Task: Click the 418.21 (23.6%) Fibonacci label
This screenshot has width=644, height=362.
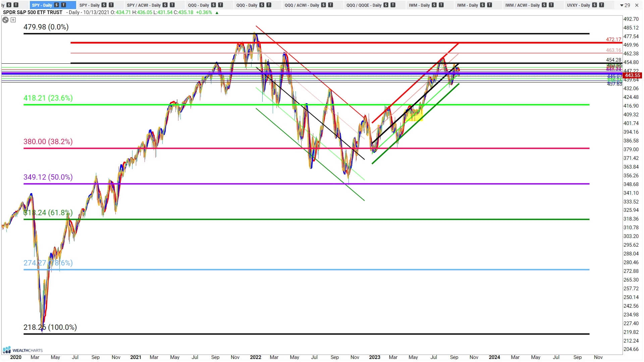Action: tap(48, 98)
